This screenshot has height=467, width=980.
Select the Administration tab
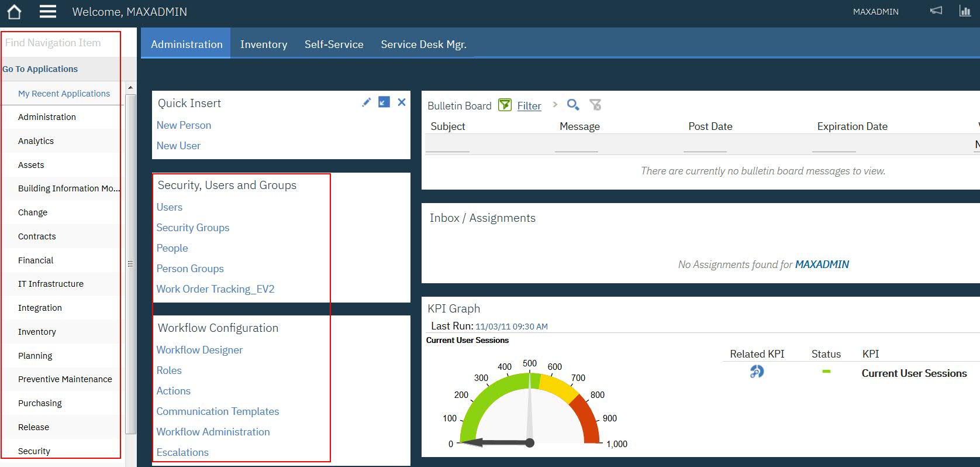[x=187, y=44]
